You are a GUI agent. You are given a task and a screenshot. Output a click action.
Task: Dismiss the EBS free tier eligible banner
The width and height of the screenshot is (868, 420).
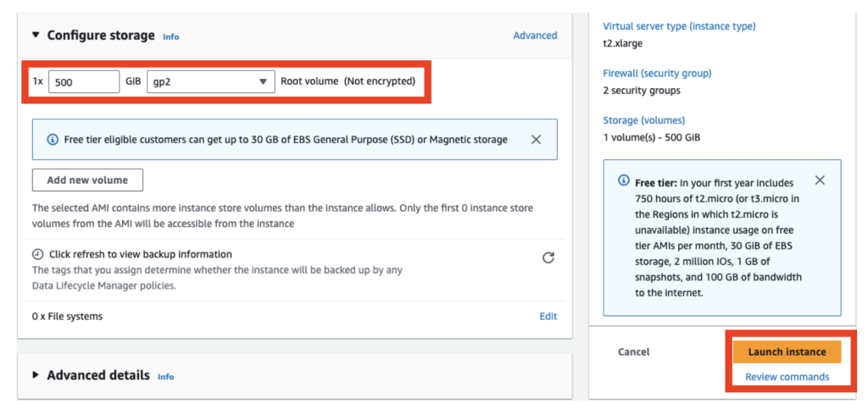536,140
